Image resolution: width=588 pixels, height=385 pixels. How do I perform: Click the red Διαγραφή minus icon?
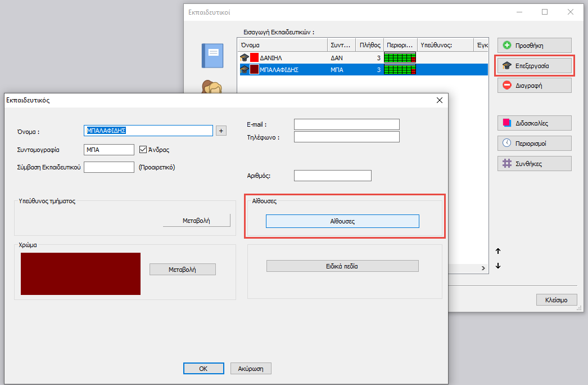tap(507, 86)
